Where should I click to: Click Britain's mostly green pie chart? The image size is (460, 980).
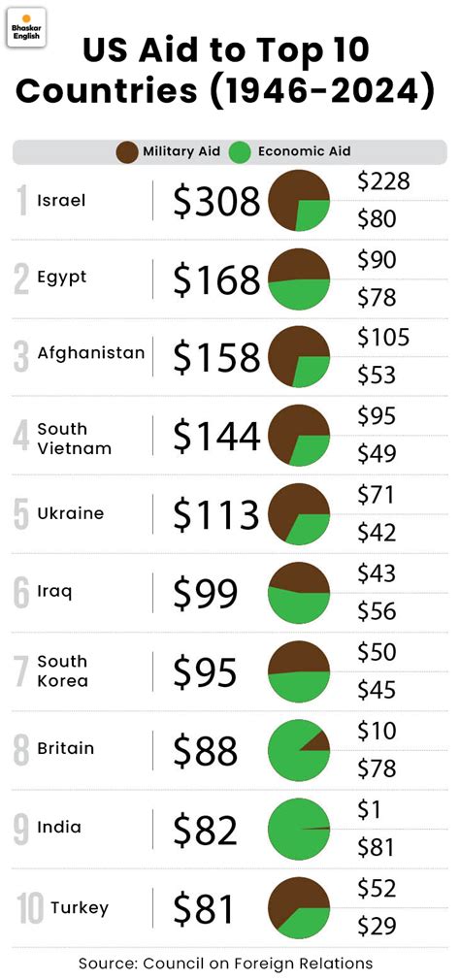[x=299, y=750]
